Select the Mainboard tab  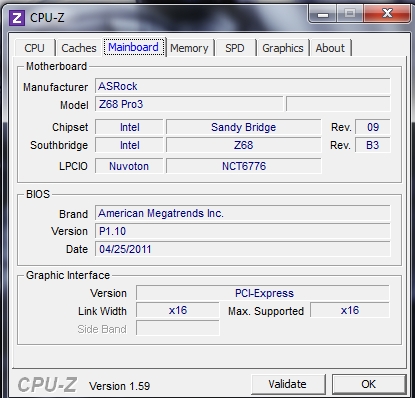pyautogui.click(x=133, y=47)
